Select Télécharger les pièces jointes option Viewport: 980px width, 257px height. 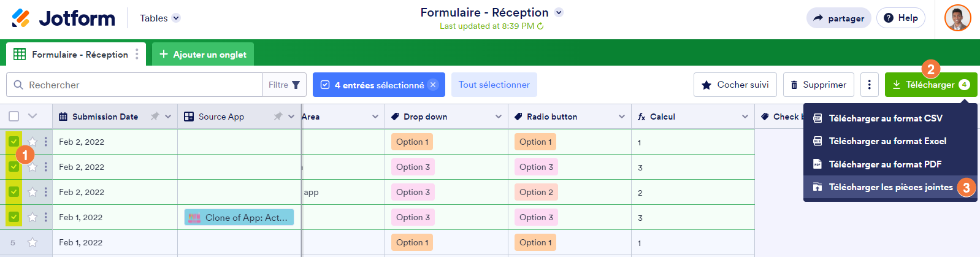(890, 187)
